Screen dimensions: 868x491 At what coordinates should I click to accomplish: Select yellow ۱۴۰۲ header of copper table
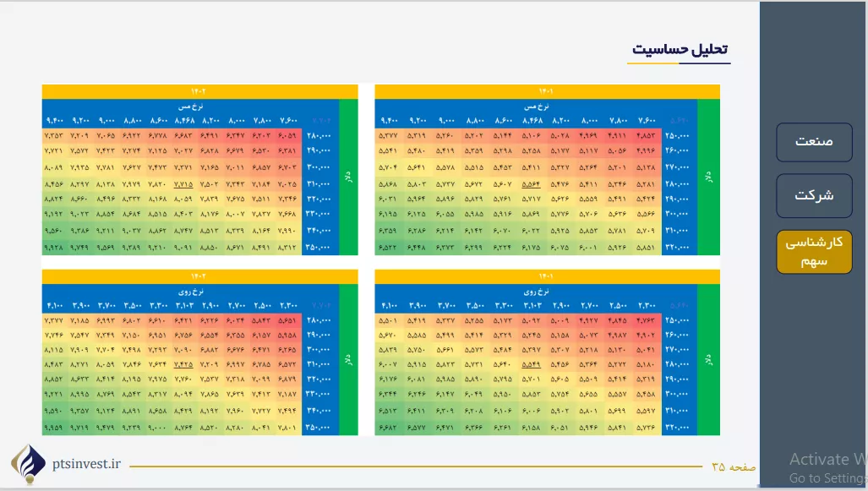click(x=199, y=91)
